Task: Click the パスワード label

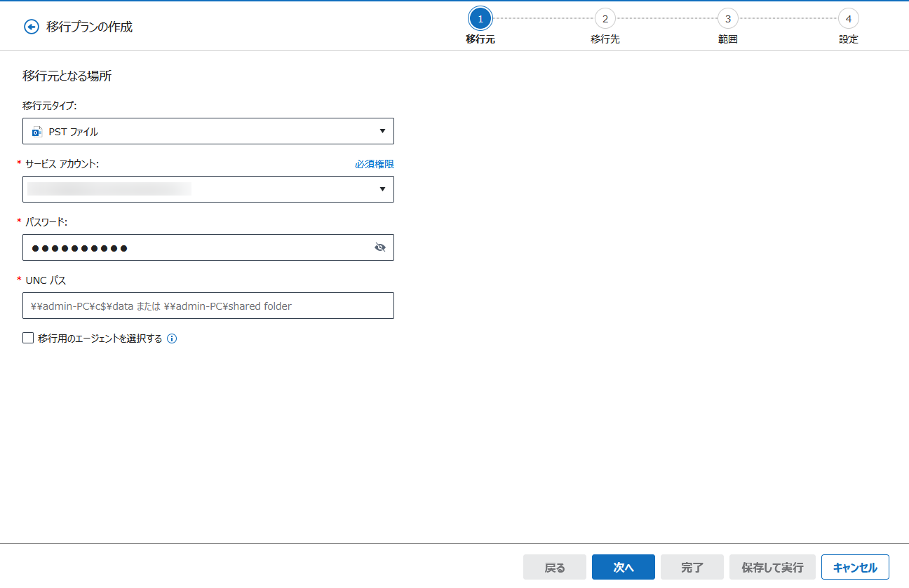Action: point(46,222)
